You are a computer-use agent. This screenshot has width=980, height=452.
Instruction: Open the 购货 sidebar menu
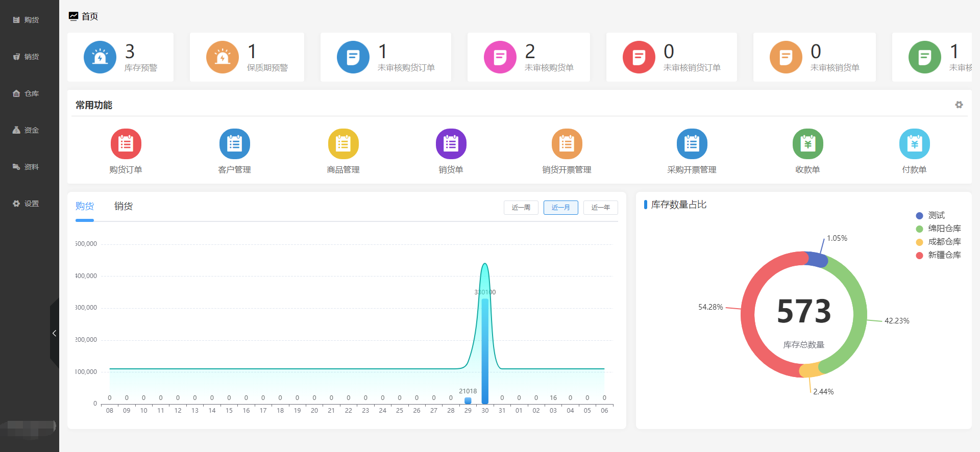[x=26, y=20]
